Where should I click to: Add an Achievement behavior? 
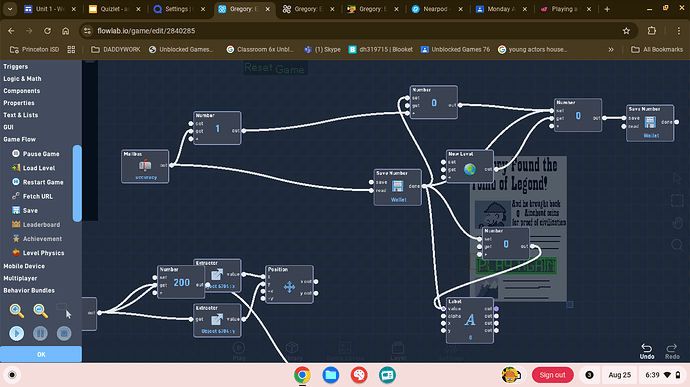point(37,239)
